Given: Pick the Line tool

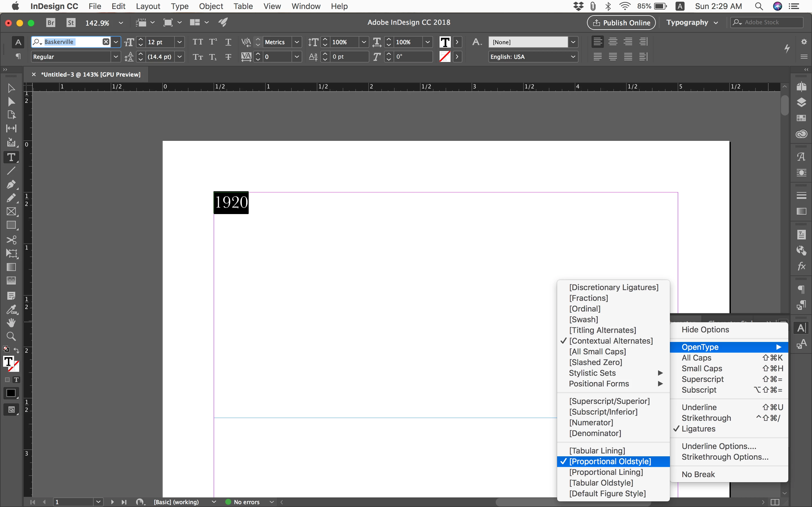Looking at the screenshot, I should pyautogui.click(x=11, y=171).
